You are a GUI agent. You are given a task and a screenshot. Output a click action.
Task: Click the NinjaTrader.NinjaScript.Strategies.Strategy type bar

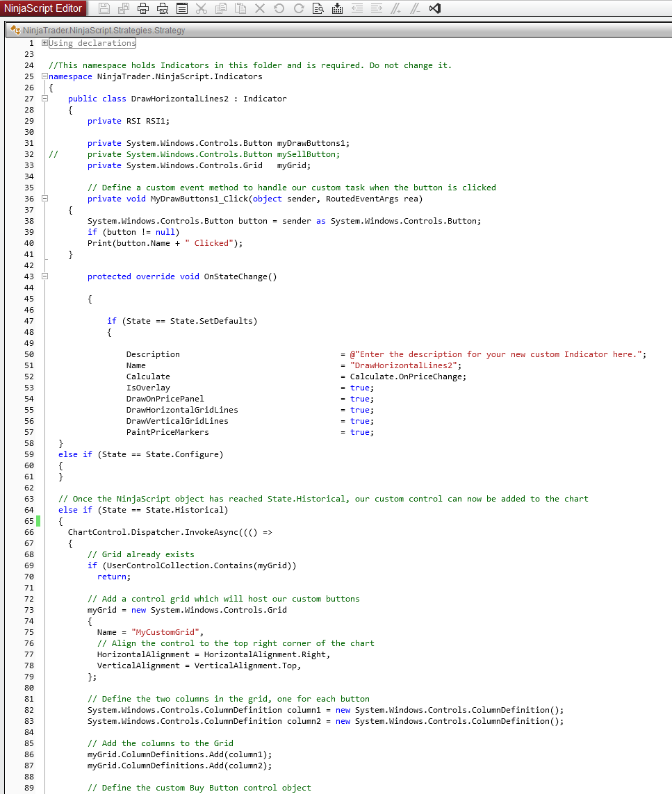338,30
